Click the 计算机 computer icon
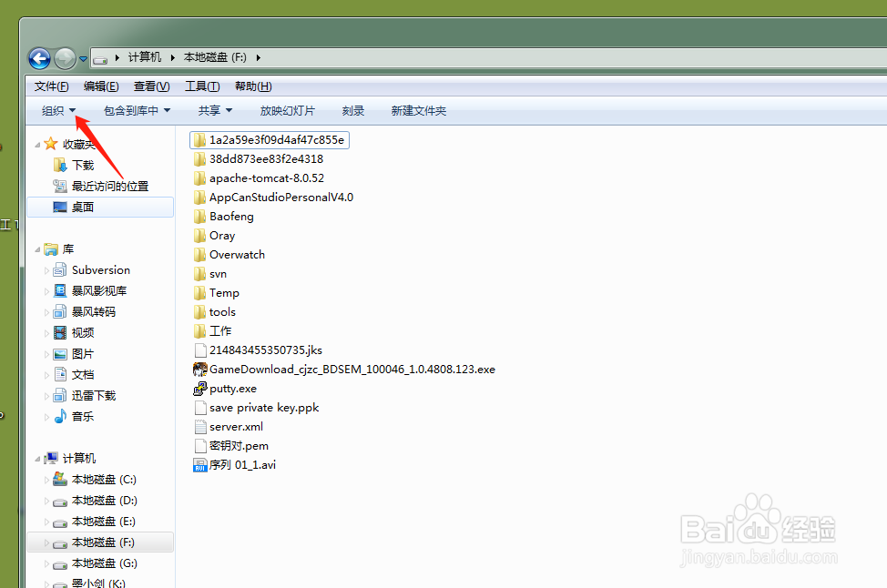This screenshot has width=887, height=588. (x=51, y=458)
